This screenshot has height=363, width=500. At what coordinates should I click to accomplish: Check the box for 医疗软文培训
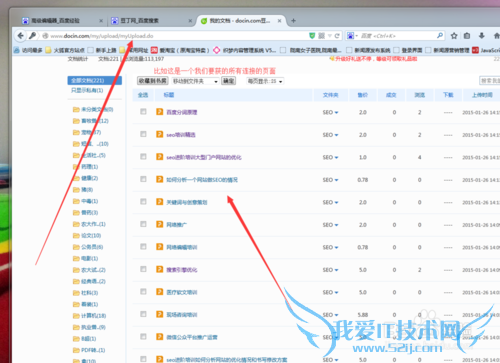pos(143,292)
